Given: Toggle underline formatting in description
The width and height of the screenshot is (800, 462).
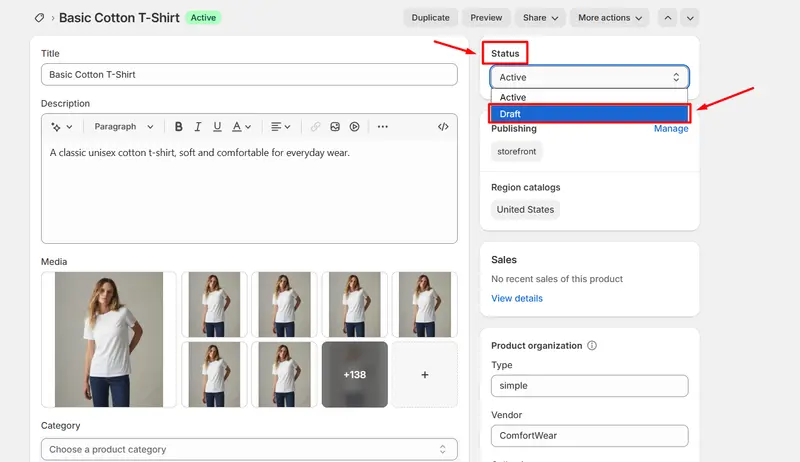Looking at the screenshot, I should [x=217, y=126].
